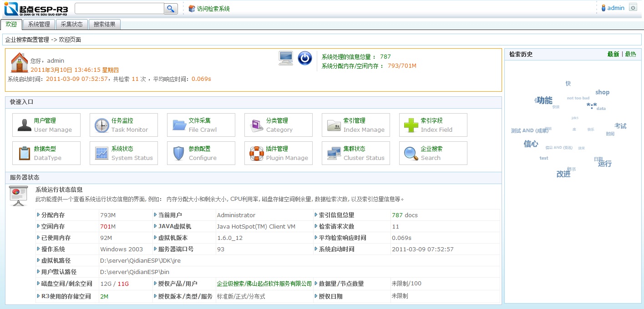Select the Task Monitor clock icon

click(101, 125)
